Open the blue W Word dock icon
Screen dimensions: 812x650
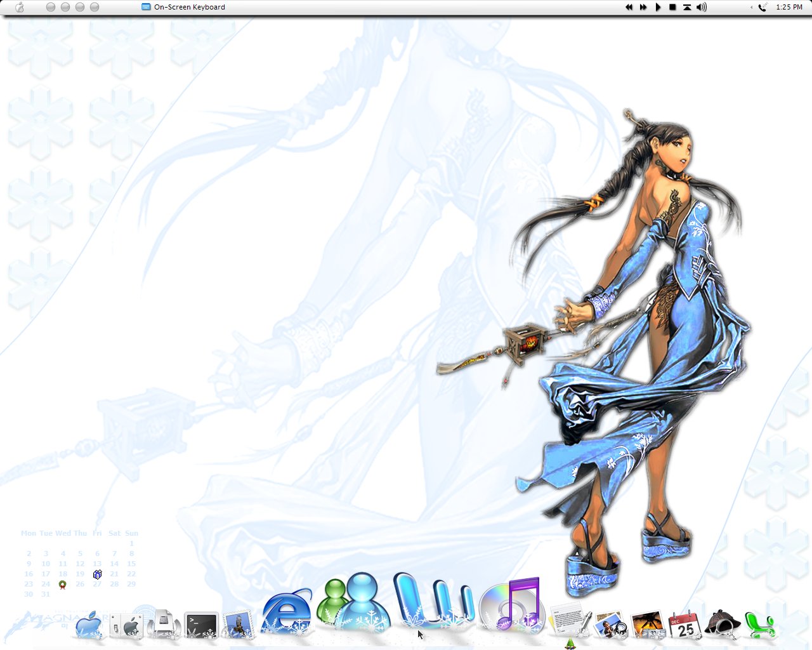click(434, 600)
